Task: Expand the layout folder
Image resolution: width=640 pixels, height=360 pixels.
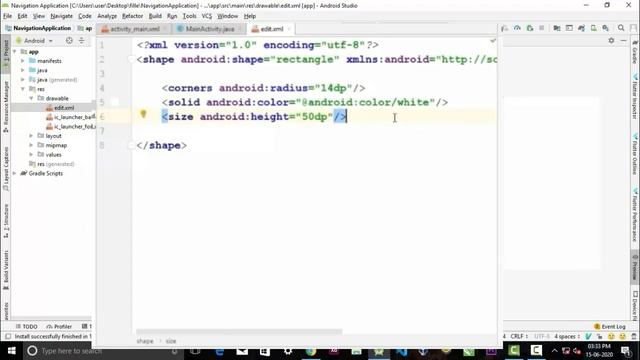Action: pyautogui.click(x=31, y=136)
